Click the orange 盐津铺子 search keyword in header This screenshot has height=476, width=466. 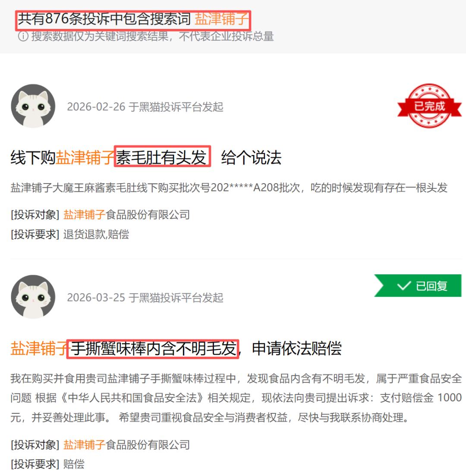(x=221, y=19)
